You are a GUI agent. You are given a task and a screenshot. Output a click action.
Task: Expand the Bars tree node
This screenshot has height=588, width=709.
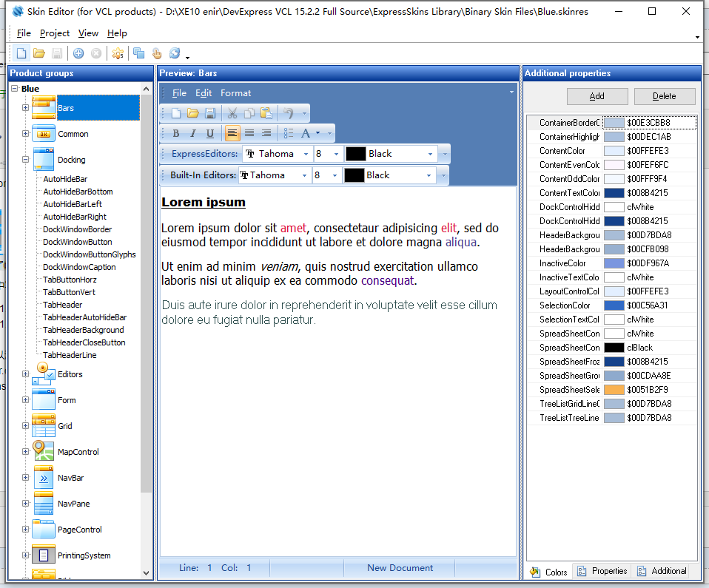click(x=25, y=107)
